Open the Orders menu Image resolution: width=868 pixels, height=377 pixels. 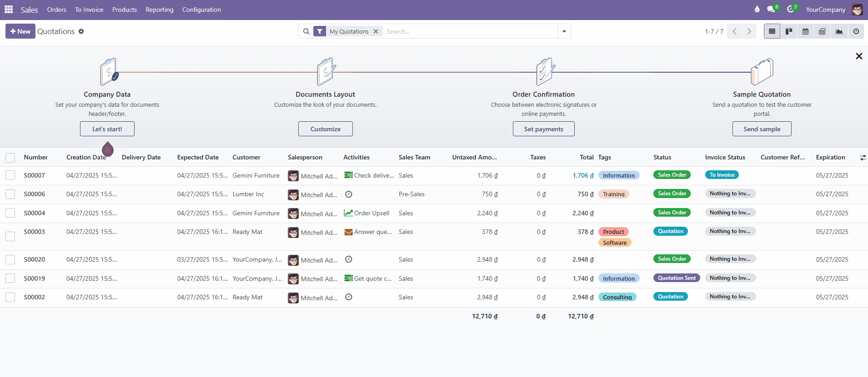[x=57, y=10]
